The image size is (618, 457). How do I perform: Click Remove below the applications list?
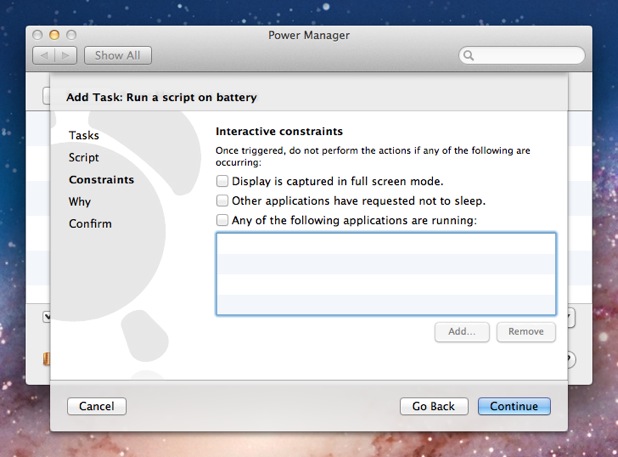click(526, 332)
